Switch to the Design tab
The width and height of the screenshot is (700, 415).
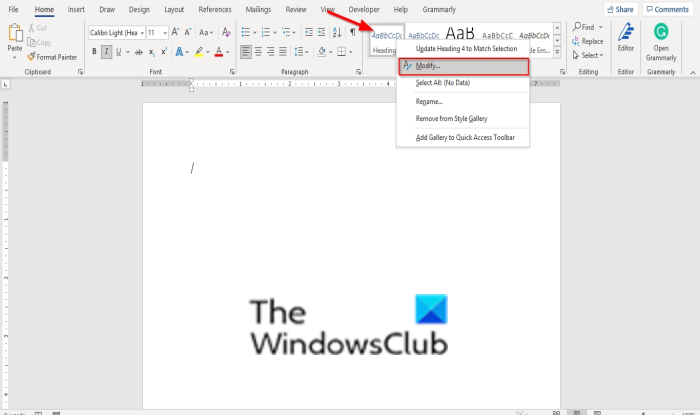click(x=139, y=9)
